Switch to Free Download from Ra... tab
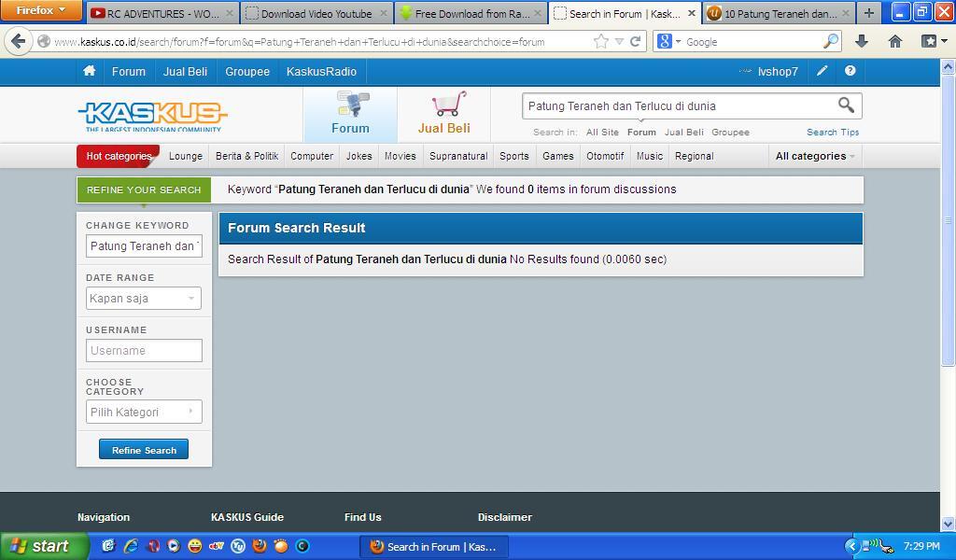956x560 pixels. click(x=471, y=13)
